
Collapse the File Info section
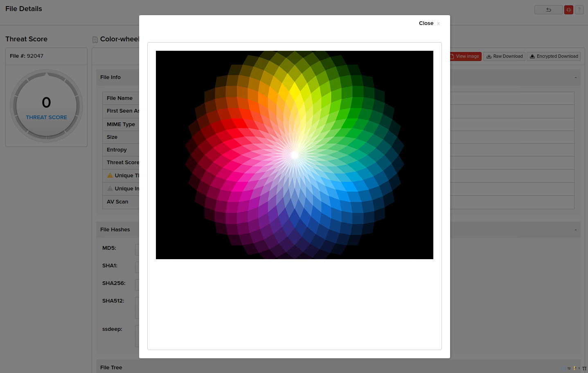[x=575, y=77]
